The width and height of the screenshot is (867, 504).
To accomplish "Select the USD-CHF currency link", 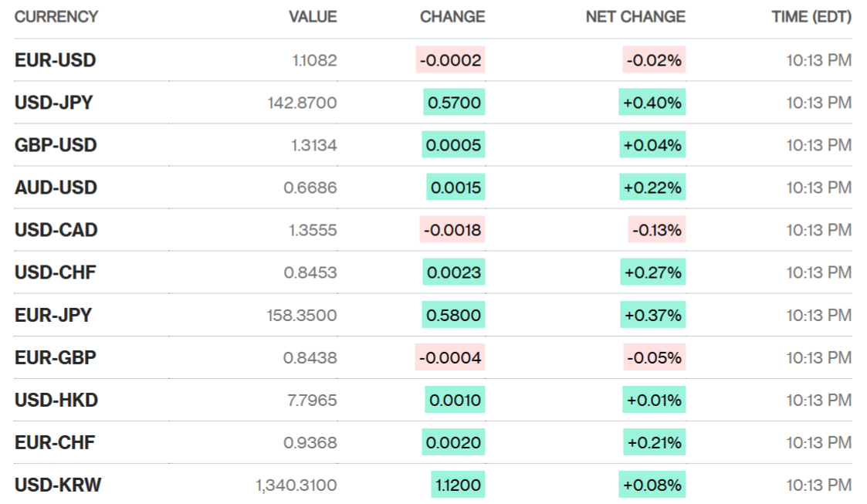I will coord(55,272).
